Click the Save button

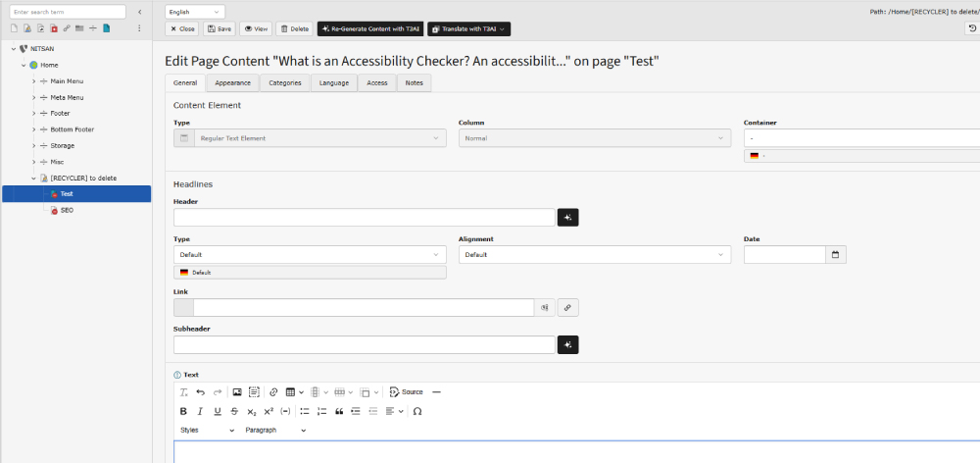[220, 28]
